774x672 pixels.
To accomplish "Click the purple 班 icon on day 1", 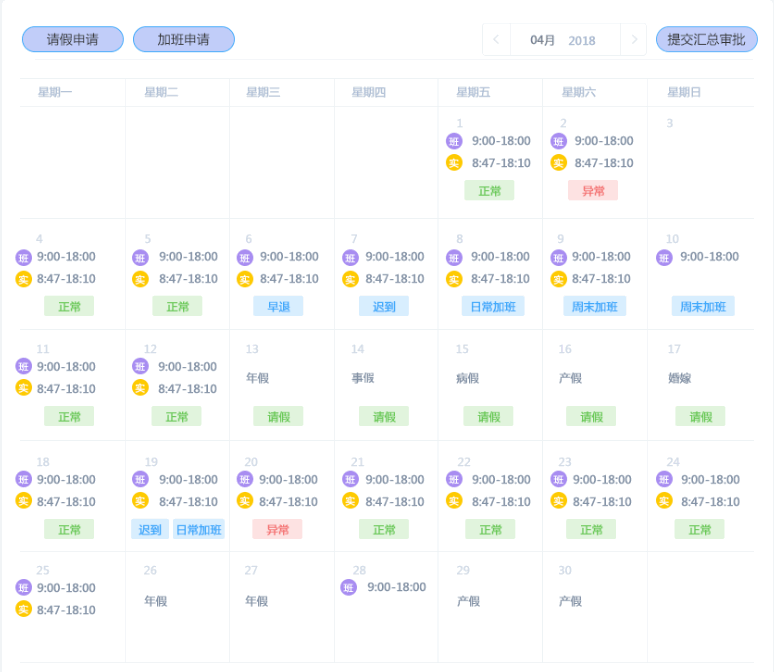I will tap(454, 141).
